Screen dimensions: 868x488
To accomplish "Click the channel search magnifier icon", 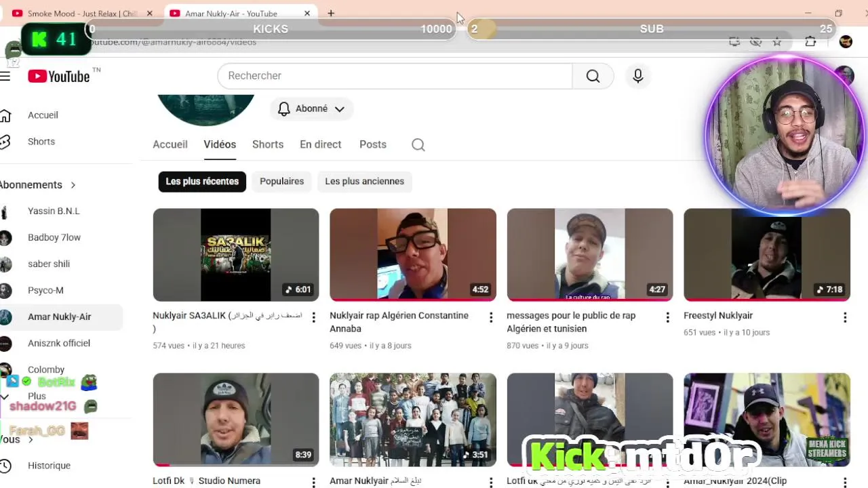I will point(418,144).
